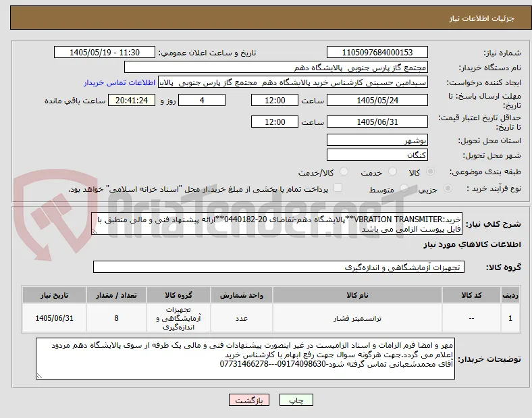Image resolution: width=532 pixels, height=418 pixels.
Task: Click the remaining time 20:41:24 field
Action: tap(132, 100)
